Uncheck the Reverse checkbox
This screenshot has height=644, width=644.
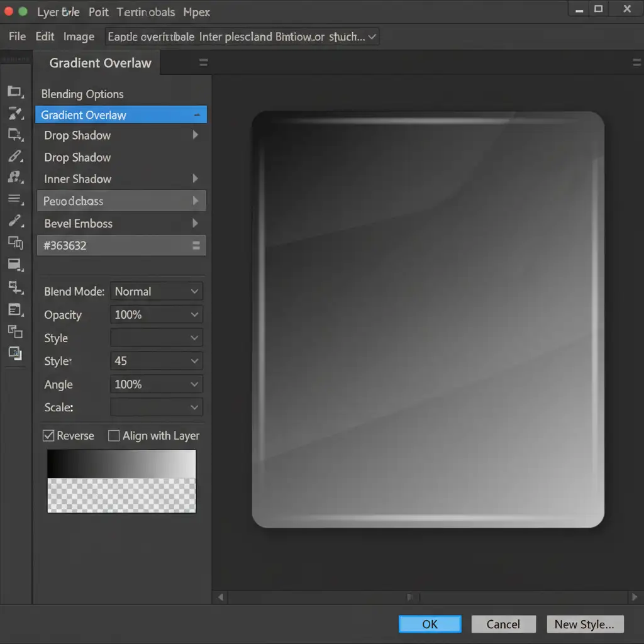48,436
